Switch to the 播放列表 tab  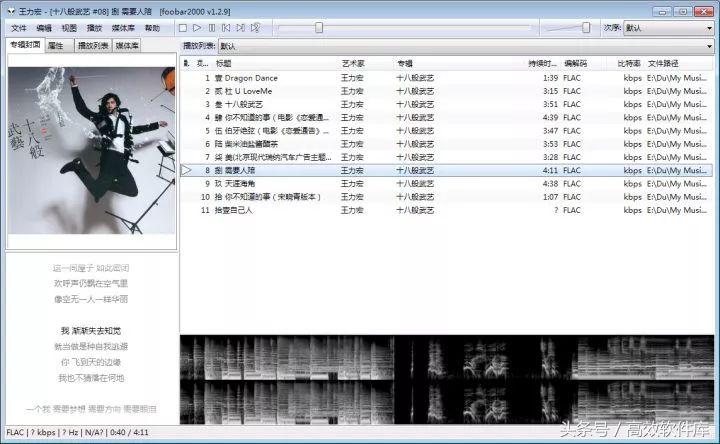coord(93,45)
